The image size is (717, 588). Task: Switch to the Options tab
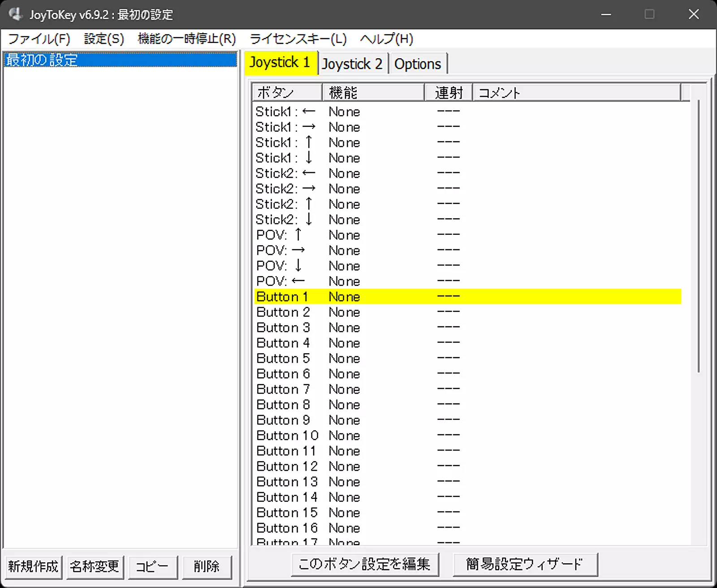click(x=418, y=64)
